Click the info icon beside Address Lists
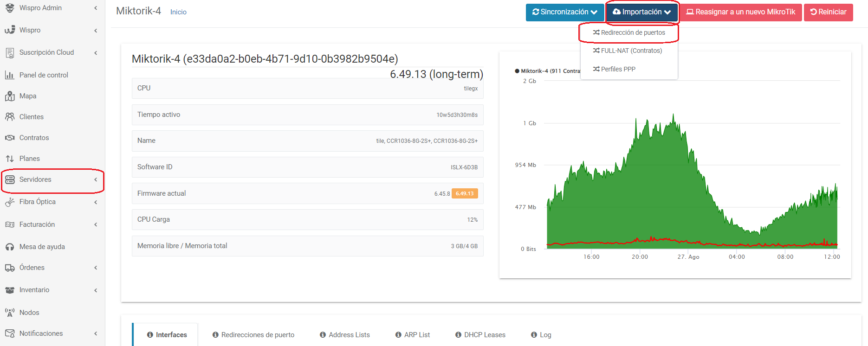 323,335
